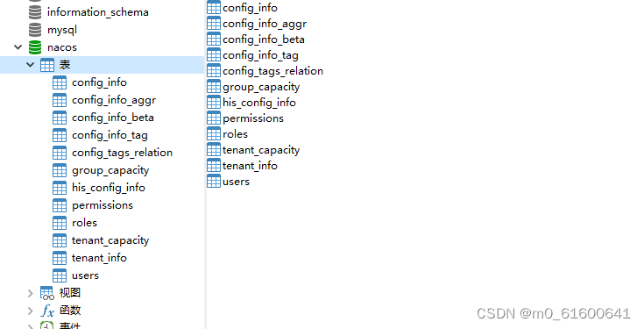Click permissions table icon in tree
Viewport: 644px width, 329px height.
tap(60, 205)
